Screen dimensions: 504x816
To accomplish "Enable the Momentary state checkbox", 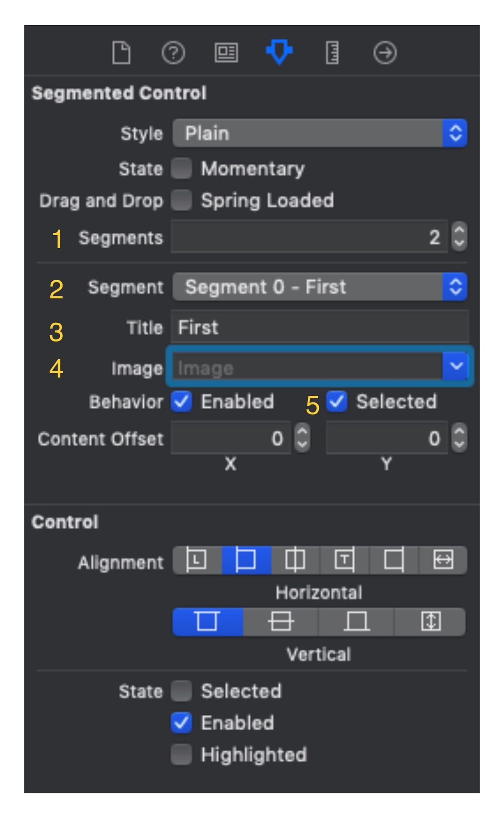I will 182,168.
